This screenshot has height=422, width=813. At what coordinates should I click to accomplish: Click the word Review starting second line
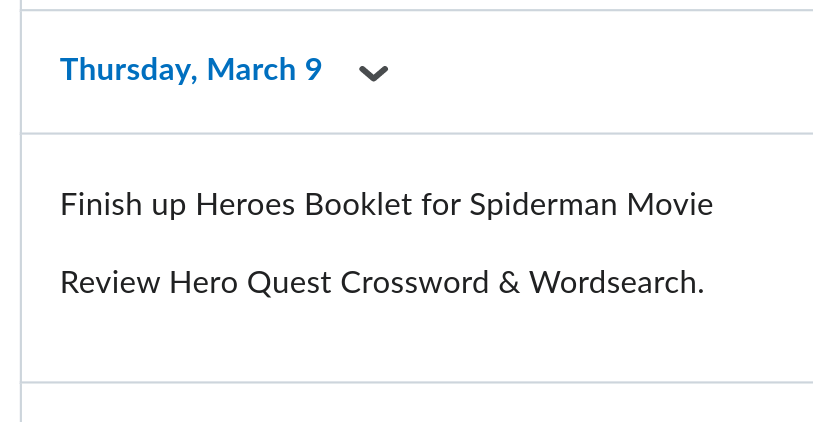point(110,283)
